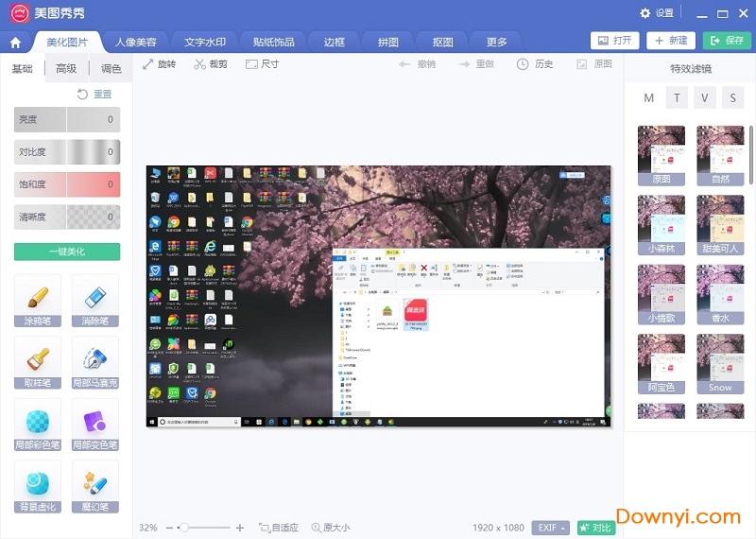
Task: Open the 尺寸 resize tool
Action: point(263,64)
